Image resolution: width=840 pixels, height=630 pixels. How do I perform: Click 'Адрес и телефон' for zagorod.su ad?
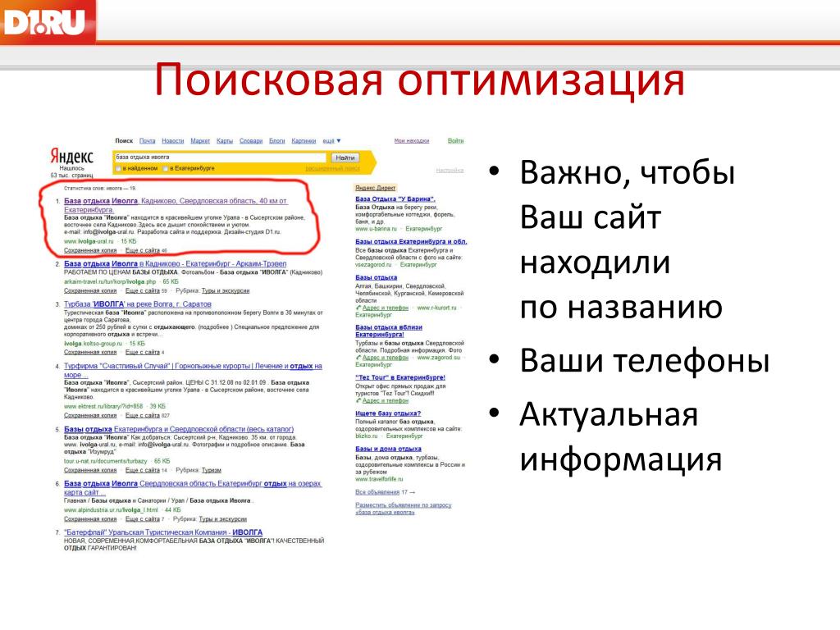click(x=386, y=358)
